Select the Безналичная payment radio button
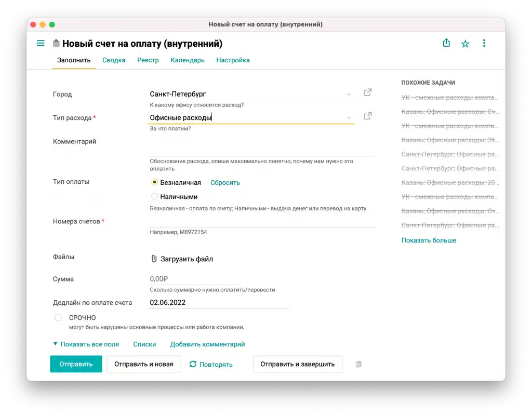The image size is (532, 416). point(154,182)
